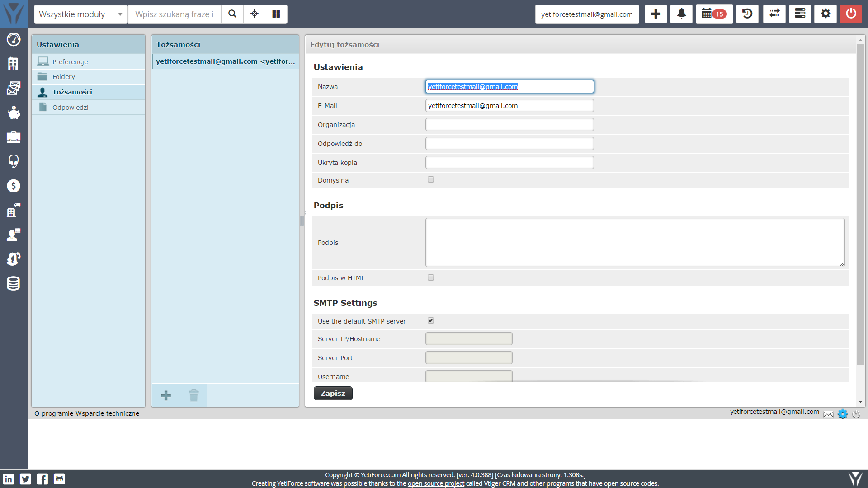Focus the global search phrase field
This screenshot has height=488, width=868.
(175, 14)
